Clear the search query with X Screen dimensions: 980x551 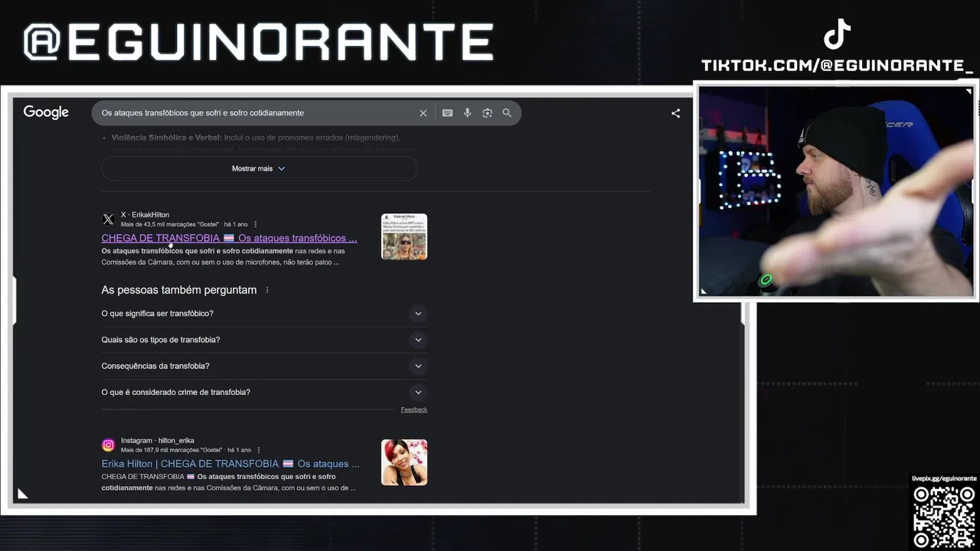(423, 113)
